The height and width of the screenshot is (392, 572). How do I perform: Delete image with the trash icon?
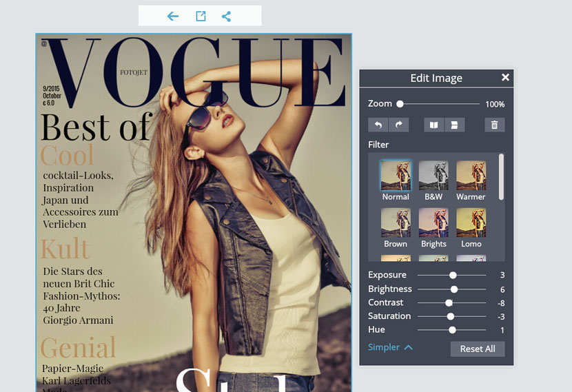tap(495, 125)
